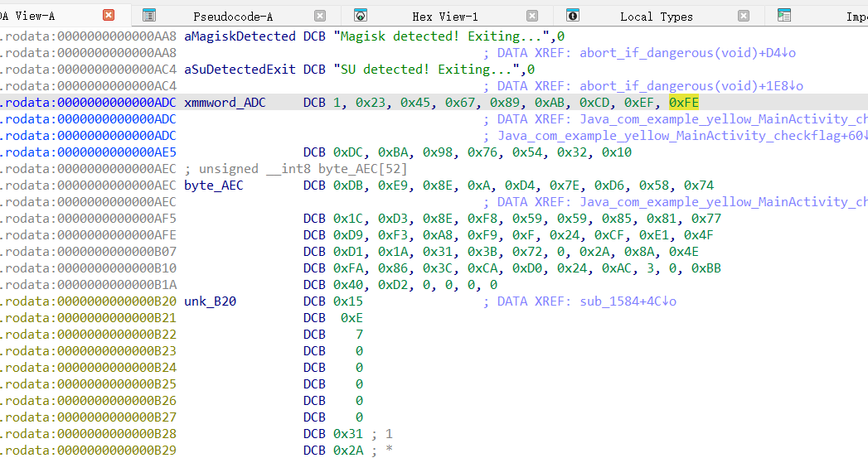Image resolution: width=868 pixels, height=458 pixels.
Task: Click the 0xD9 byte on the AFE line
Action: tap(347, 236)
